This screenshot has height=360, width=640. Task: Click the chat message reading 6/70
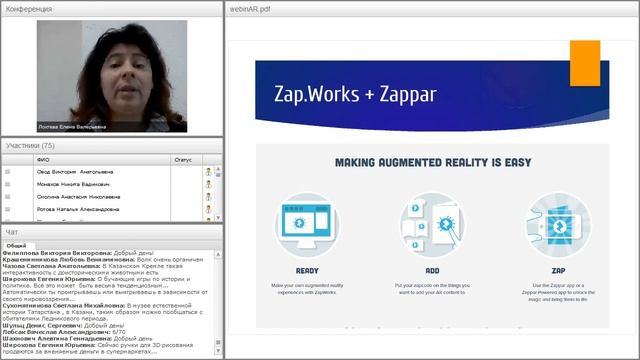64,332
